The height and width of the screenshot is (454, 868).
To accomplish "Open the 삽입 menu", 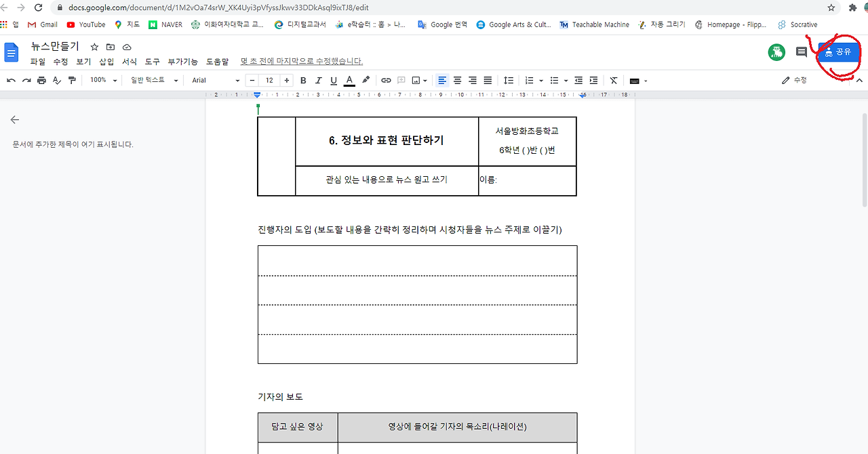I will pyautogui.click(x=106, y=62).
